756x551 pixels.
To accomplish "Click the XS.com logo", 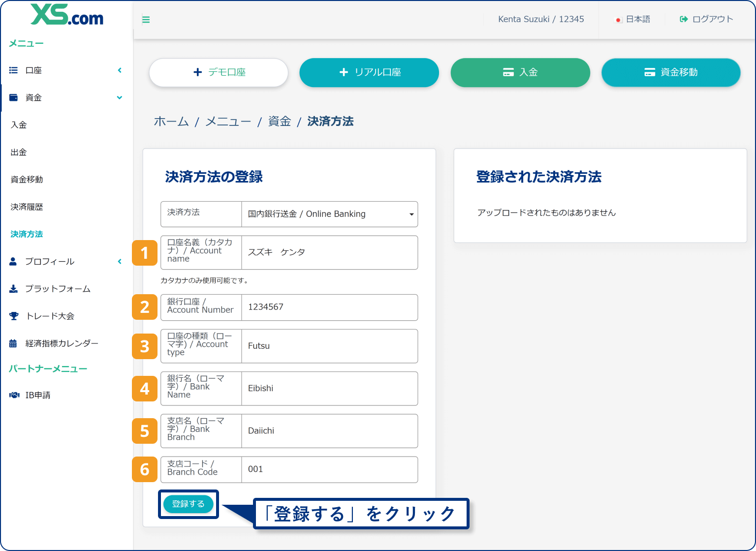I will (x=67, y=14).
